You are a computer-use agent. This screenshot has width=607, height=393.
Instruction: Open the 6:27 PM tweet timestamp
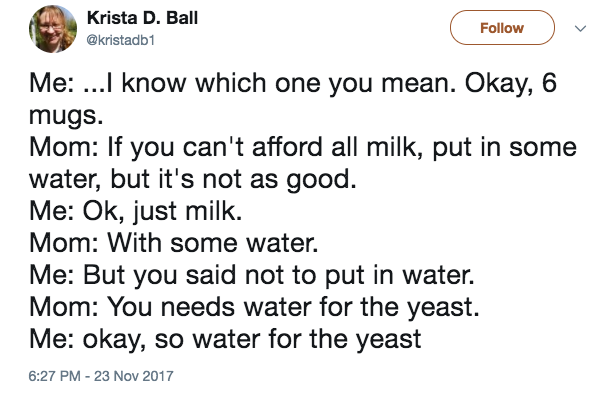pyautogui.click(x=54, y=376)
